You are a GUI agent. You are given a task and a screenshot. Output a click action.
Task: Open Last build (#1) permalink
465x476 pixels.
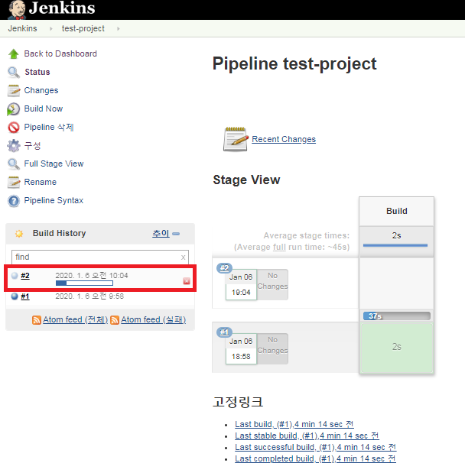click(294, 424)
